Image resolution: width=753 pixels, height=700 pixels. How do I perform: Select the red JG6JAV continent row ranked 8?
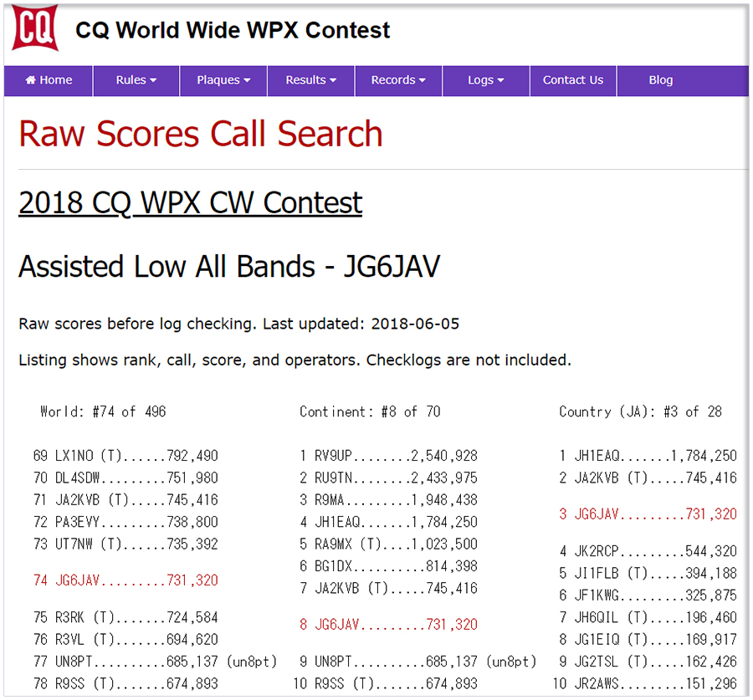click(389, 625)
